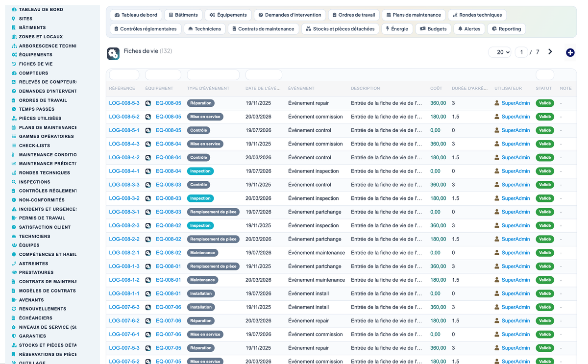Viewport: 588px width, 364px height.
Task: Open page size dropdown showing 20
Action: 500,52
